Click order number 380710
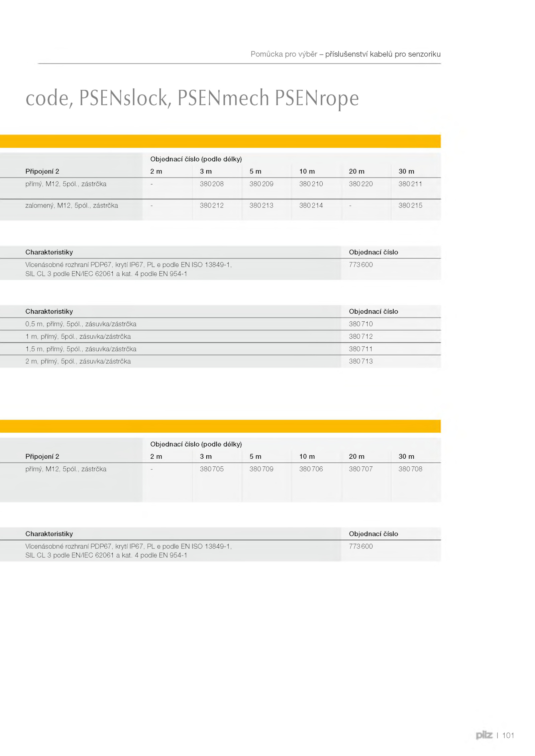Image resolution: width=535 pixels, height=756 pixels. point(360,324)
